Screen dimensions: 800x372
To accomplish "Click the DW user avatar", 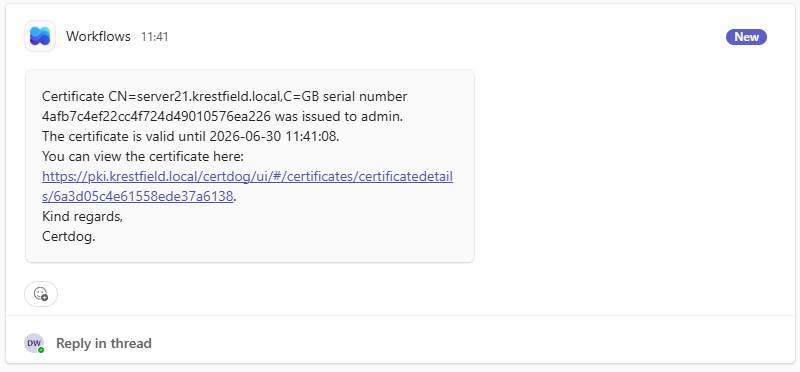I will tap(34, 343).
